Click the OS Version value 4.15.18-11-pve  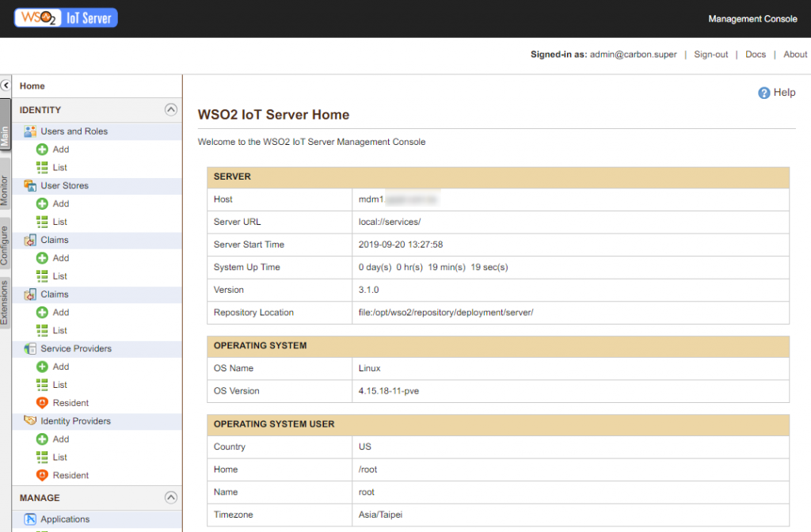coord(388,391)
